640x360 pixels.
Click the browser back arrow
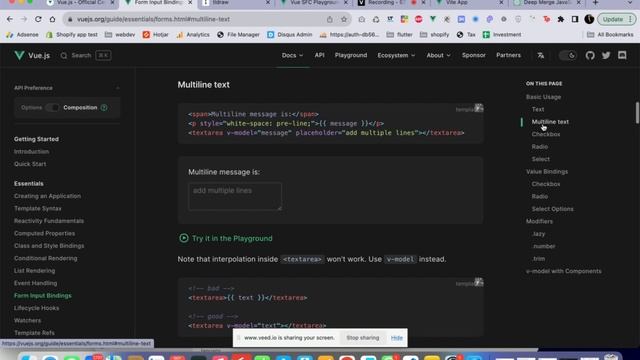[10, 19]
